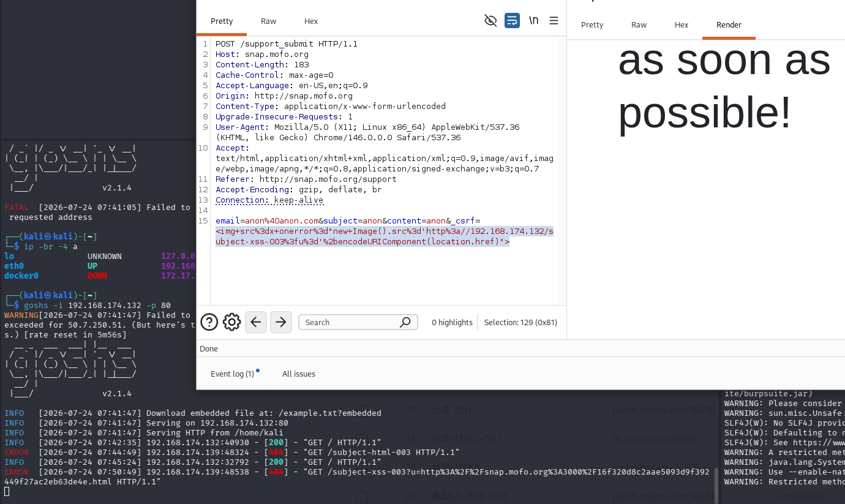Click the 'docker0' interface name in terminal
This screenshot has width=845, height=504.
21,276
